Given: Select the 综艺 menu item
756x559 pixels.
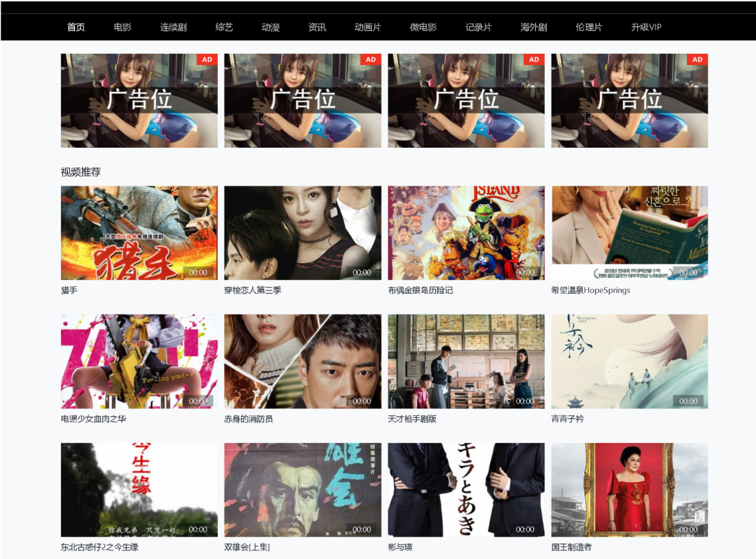Looking at the screenshot, I should [224, 27].
